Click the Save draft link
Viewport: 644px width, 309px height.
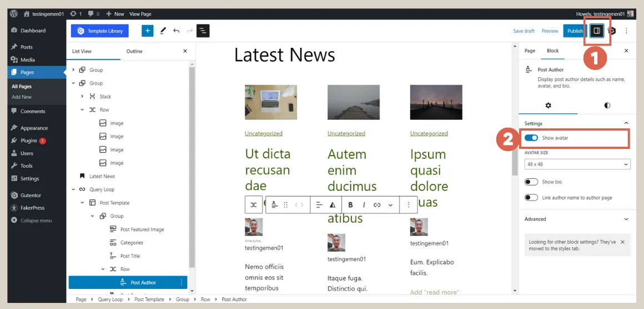(524, 31)
